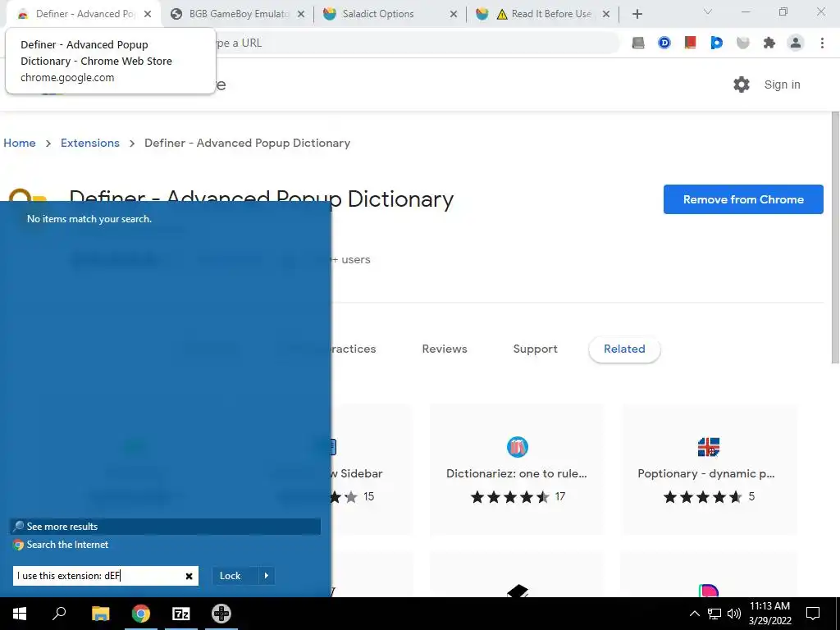Viewport: 840px width, 630px height.
Task: Open the notification center icon
Action: click(813, 614)
